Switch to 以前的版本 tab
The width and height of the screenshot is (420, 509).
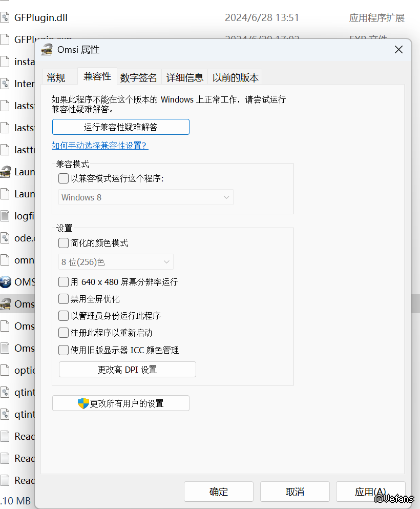pyautogui.click(x=235, y=77)
